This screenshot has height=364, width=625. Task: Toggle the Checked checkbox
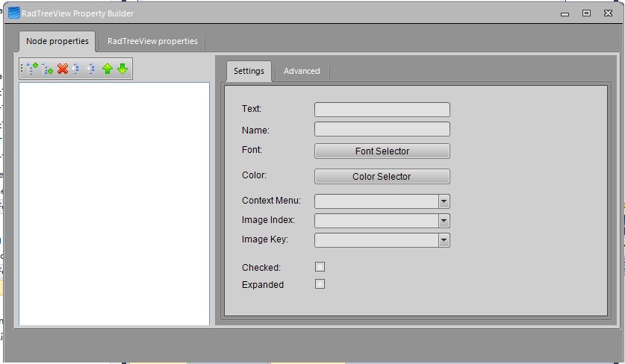pos(320,267)
